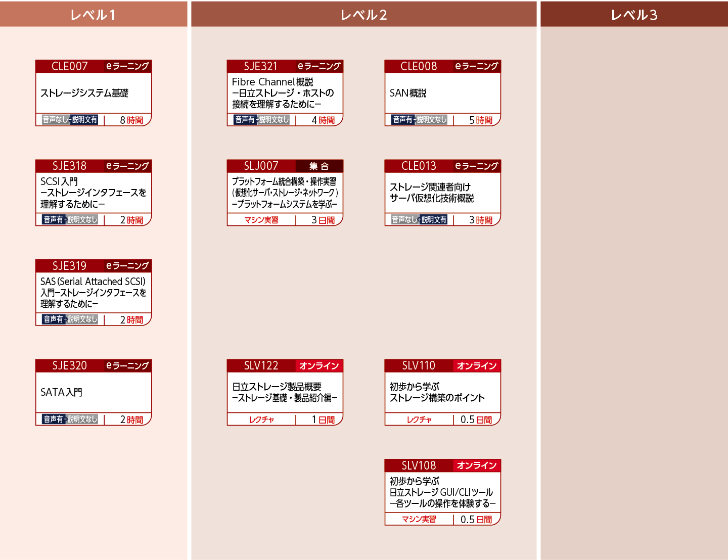This screenshot has width=728, height=560.
Task: Open SLJ007 プラットフォーム統合構築 course
Action: click(x=285, y=193)
